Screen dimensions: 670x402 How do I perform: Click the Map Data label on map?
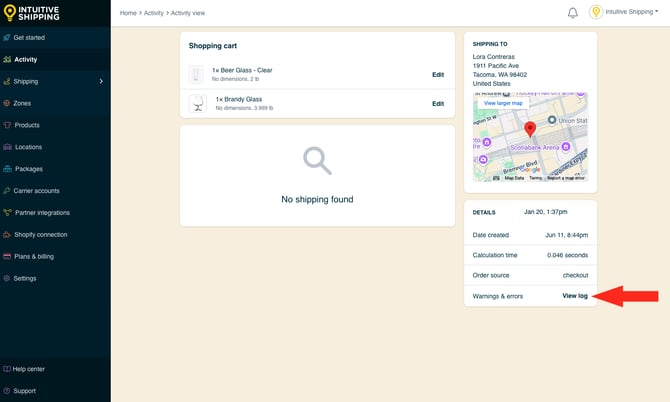pos(514,178)
